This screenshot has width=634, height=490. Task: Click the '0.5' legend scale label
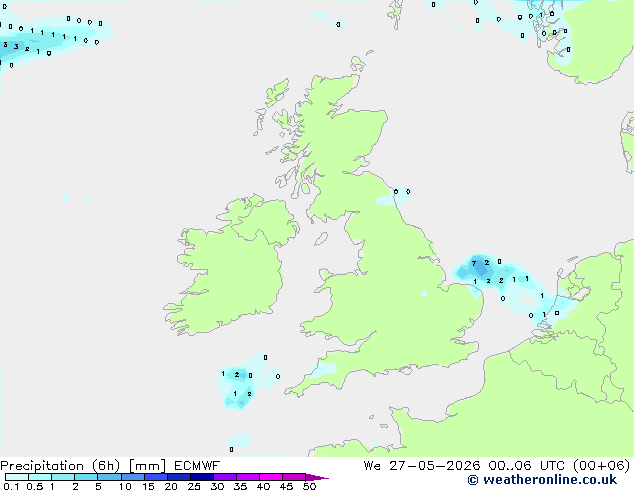34,486
